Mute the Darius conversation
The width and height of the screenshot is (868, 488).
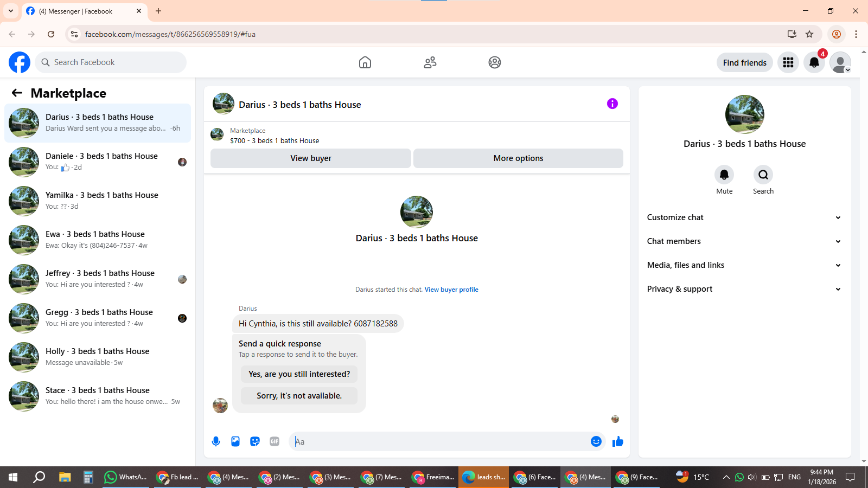pyautogui.click(x=724, y=175)
